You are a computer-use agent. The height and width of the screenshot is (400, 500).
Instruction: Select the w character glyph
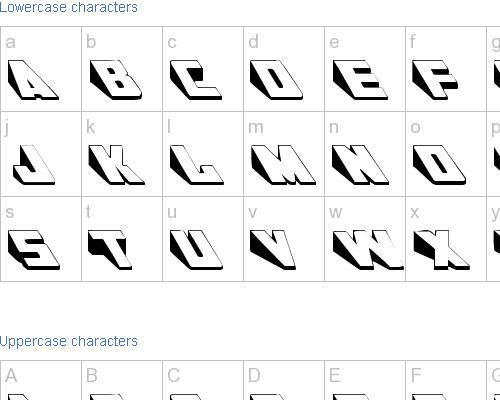tap(368, 250)
